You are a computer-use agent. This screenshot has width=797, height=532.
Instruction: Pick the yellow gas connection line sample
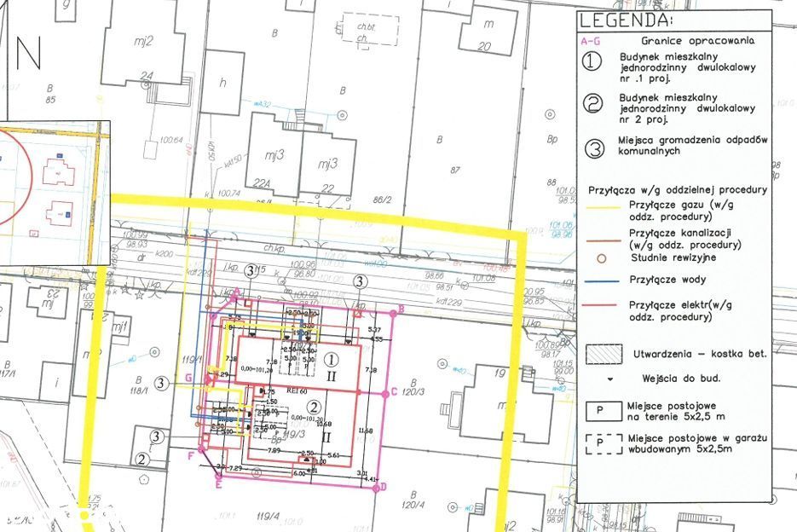coord(603,207)
